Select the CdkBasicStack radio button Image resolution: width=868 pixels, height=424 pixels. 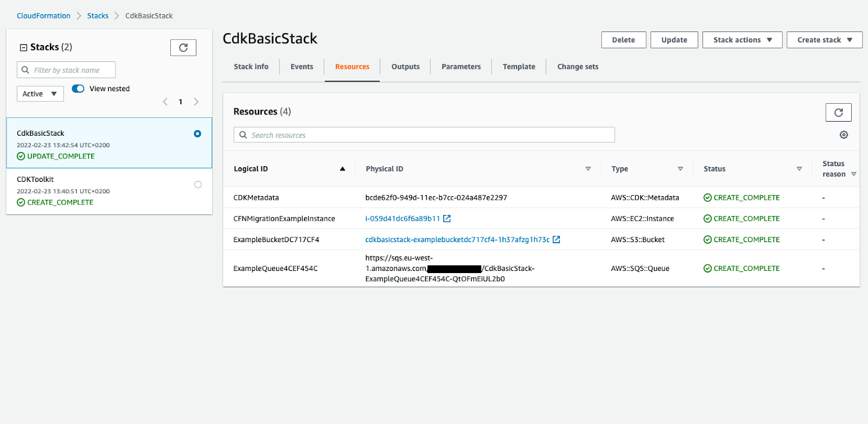[x=197, y=134]
